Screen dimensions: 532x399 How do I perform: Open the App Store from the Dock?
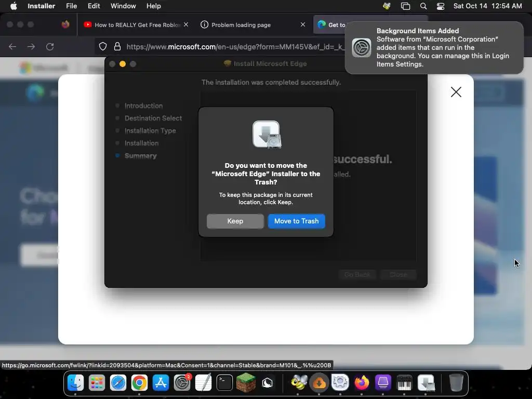(161, 383)
